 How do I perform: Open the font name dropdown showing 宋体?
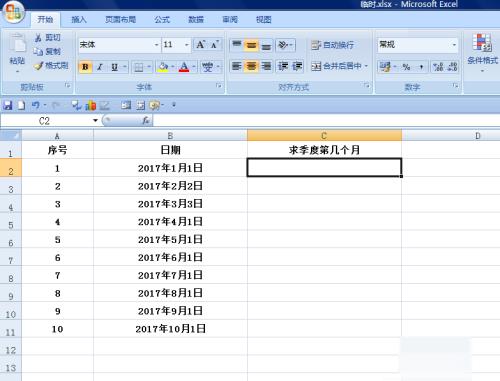click(119, 45)
